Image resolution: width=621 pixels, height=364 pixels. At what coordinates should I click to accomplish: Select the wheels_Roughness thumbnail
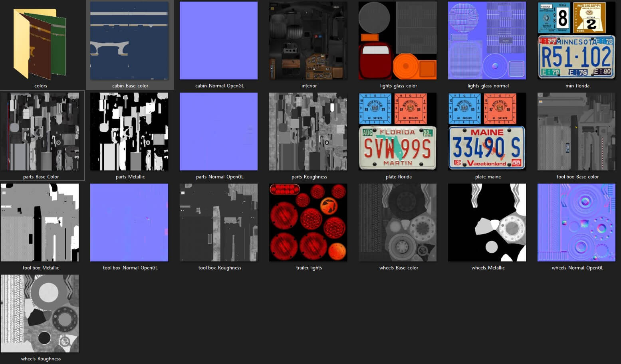(x=40, y=314)
